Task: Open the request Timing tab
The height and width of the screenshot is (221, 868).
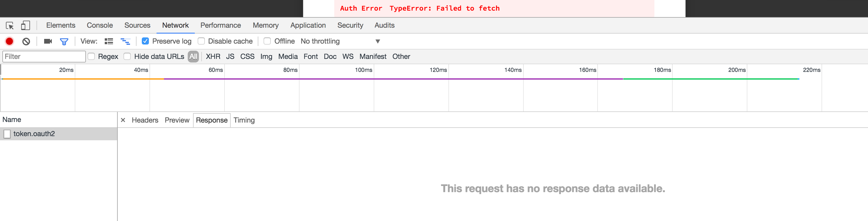Action: [244, 120]
